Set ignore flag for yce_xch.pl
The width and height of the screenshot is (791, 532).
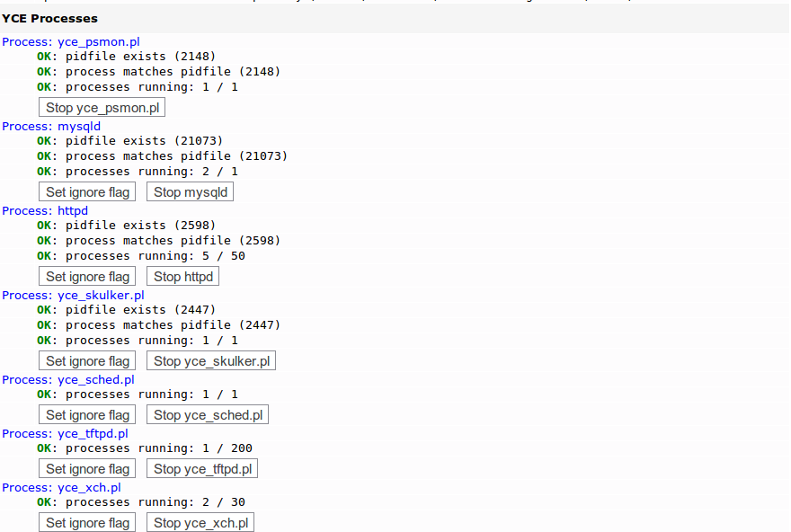[x=86, y=521]
